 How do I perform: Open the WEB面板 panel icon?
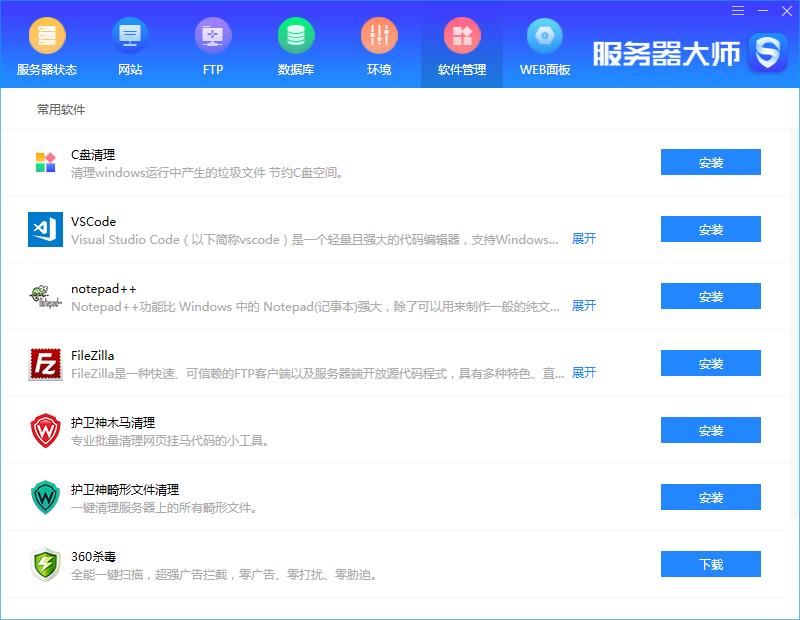(x=544, y=35)
